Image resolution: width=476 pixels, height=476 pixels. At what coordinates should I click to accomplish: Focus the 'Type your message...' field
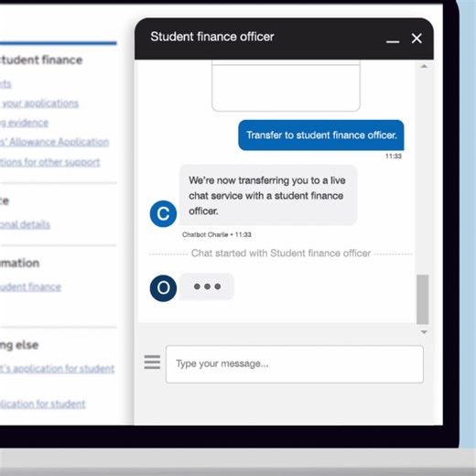(295, 364)
